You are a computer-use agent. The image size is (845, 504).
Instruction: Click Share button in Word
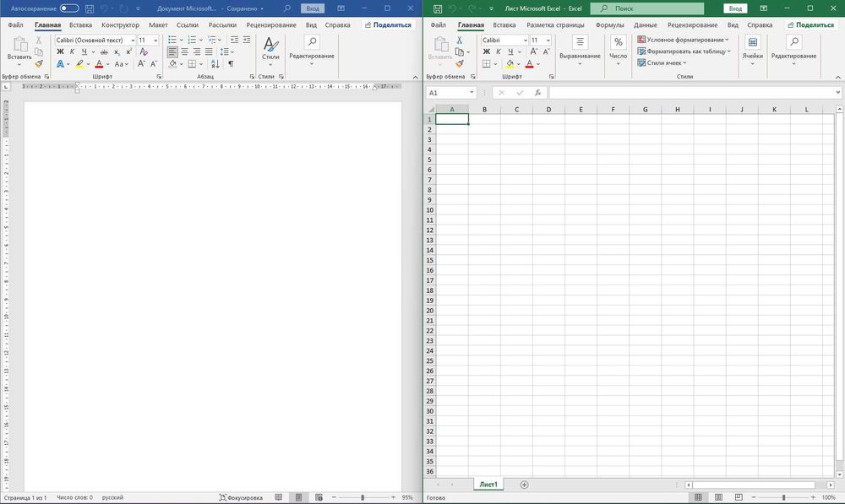388,24
